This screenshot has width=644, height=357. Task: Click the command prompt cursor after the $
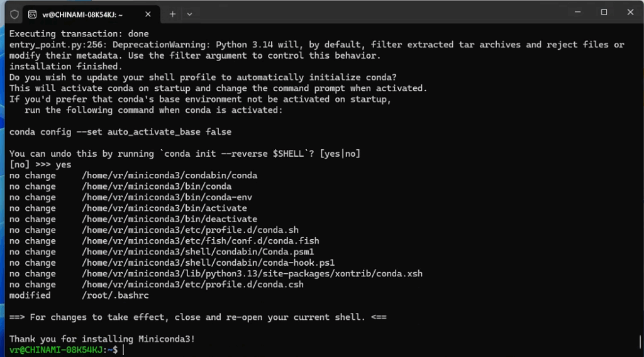pos(123,349)
